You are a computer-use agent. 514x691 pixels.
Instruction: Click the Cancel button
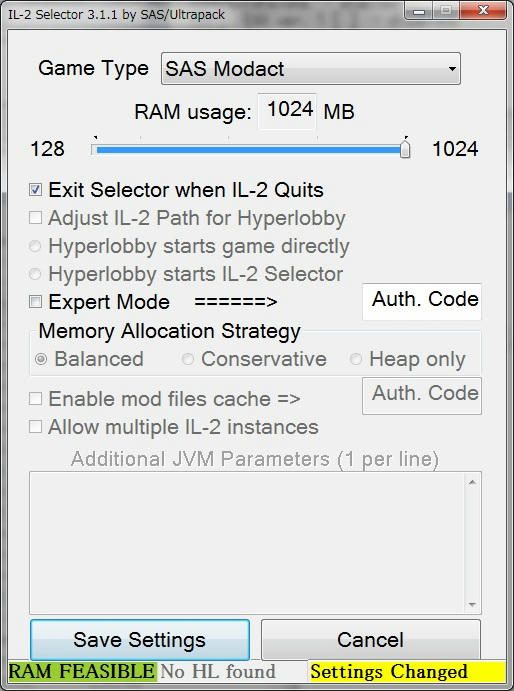point(371,640)
